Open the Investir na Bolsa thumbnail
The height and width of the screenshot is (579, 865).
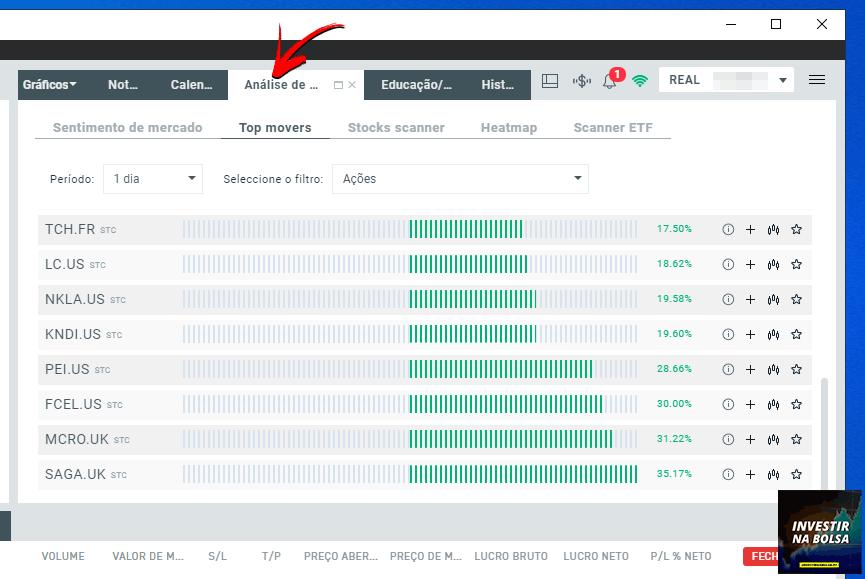click(819, 532)
